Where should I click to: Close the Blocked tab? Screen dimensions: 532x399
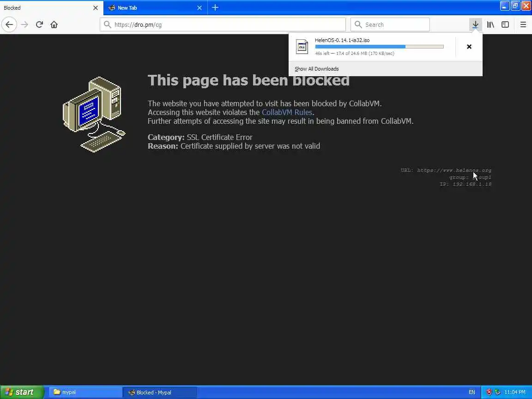click(x=95, y=7)
